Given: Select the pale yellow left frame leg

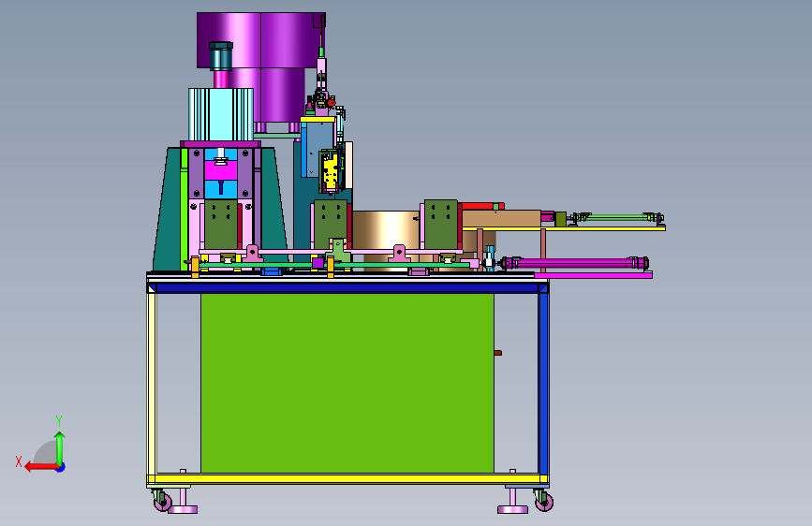Looking at the screenshot, I should pos(152,383).
